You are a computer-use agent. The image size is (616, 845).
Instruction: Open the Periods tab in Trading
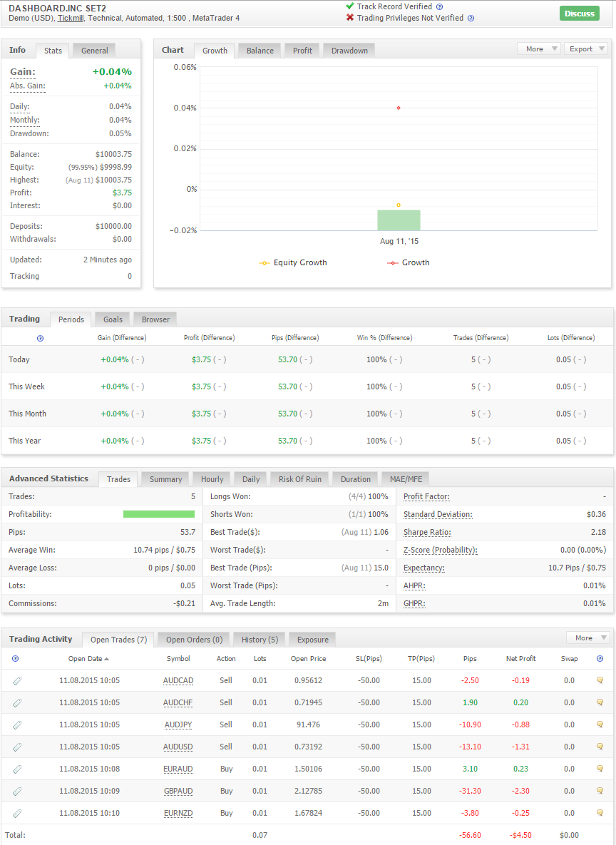tap(71, 319)
